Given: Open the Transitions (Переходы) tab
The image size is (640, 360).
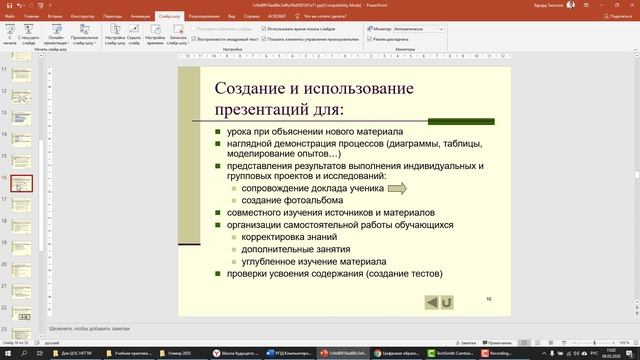Looking at the screenshot, I should tap(112, 16).
